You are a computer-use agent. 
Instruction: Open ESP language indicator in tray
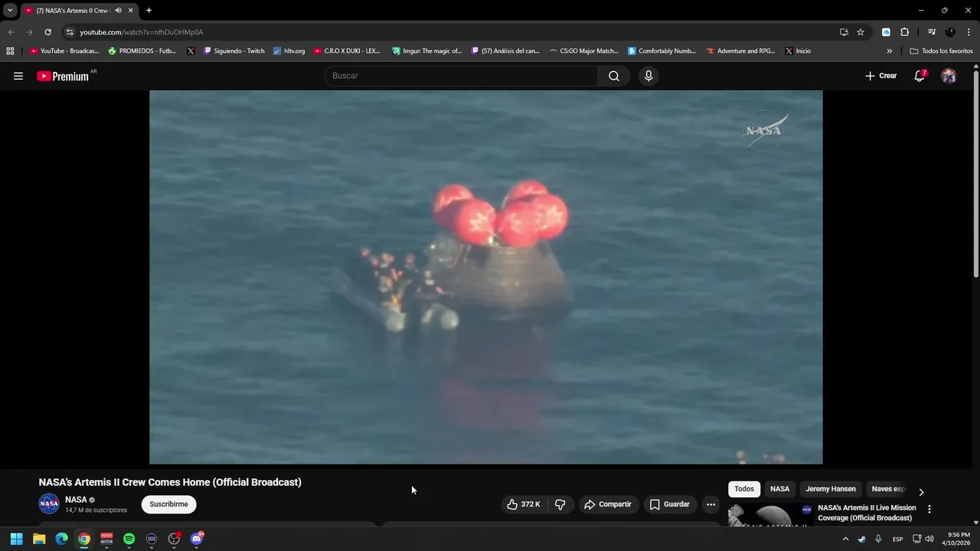[x=897, y=539]
